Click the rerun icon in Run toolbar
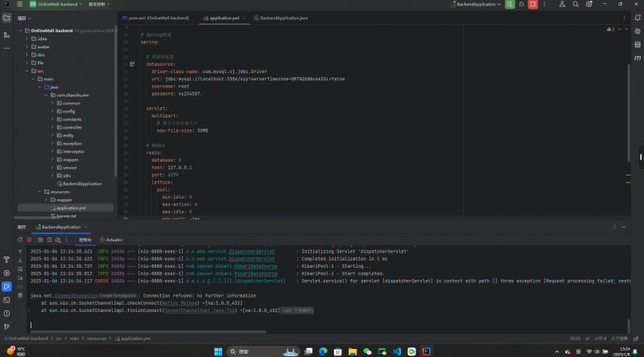The image size is (644, 357). coord(20,240)
